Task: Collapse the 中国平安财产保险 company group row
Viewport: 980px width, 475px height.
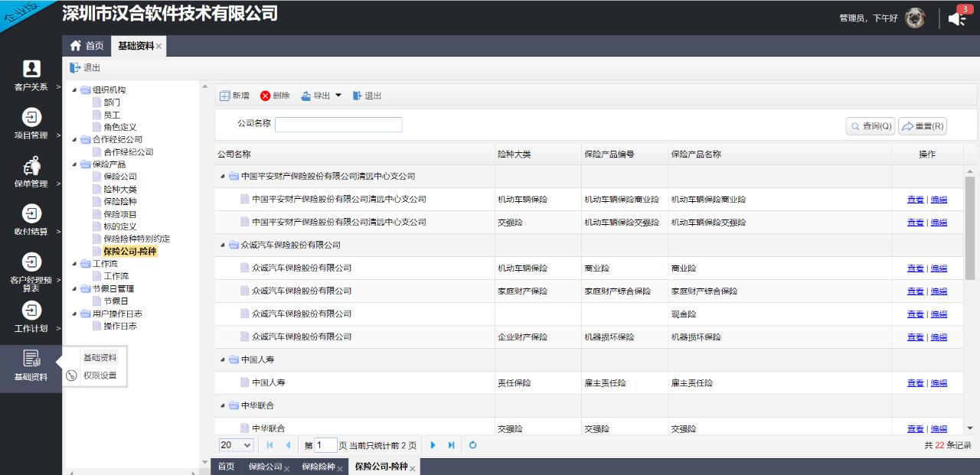Action: [x=223, y=177]
